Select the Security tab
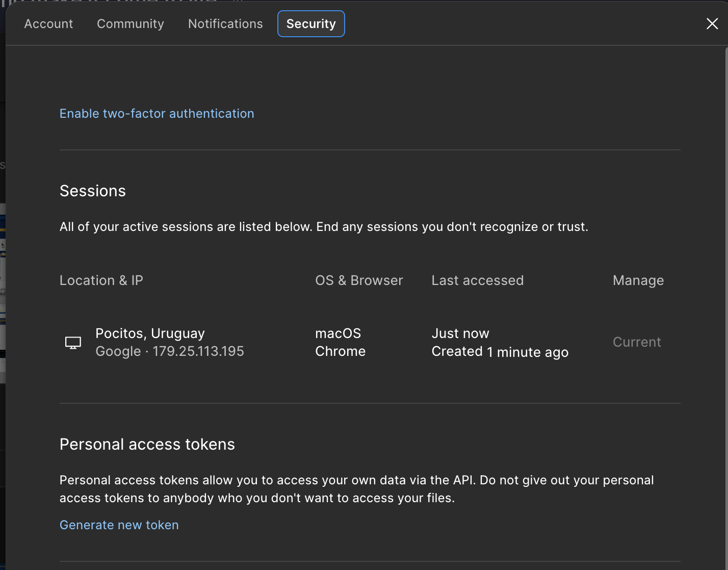The image size is (728, 570). pos(311,24)
